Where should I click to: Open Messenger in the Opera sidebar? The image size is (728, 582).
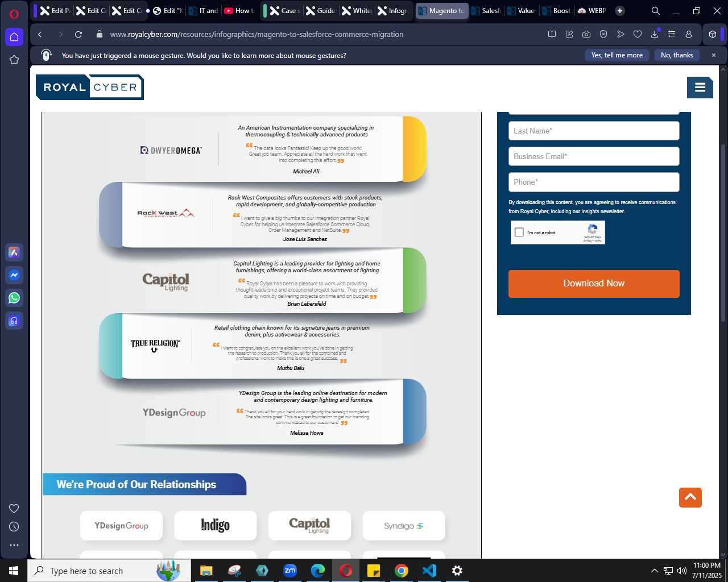pos(14,275)
